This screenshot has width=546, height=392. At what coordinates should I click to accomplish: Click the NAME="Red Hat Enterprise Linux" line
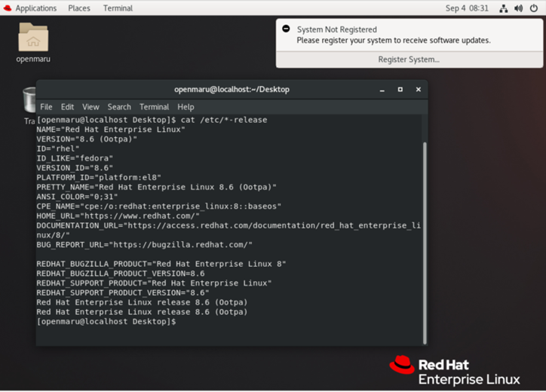(x=111, y=130)
